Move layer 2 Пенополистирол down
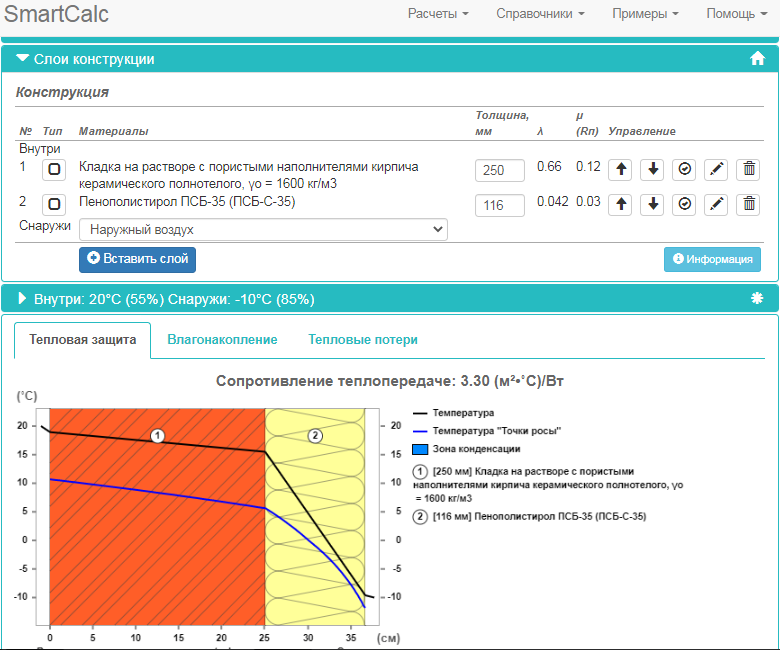Viewport: 780px width, 650px height. pyautogui.click(x=652, y=204)
